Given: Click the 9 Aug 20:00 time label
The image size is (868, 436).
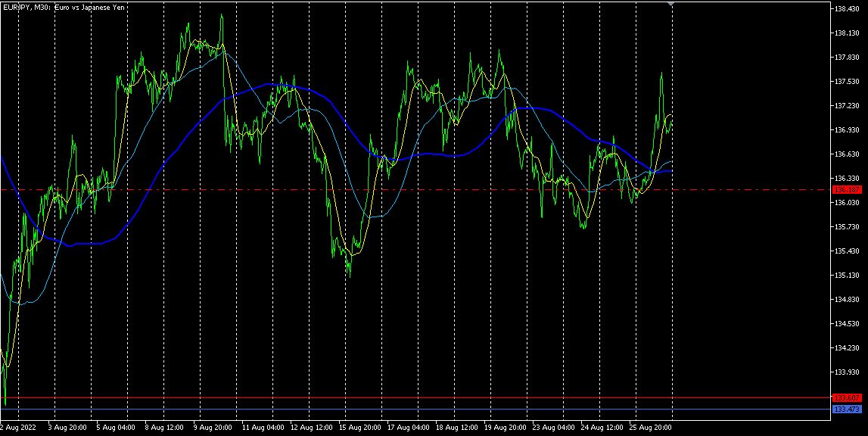Looking at the screenshot, I should 213,428.
